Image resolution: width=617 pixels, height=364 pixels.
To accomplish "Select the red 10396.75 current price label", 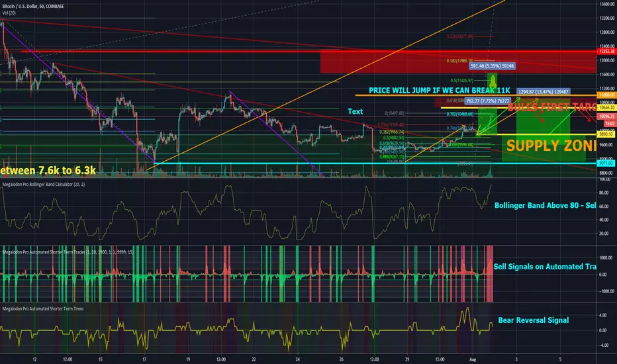I will (606, 116).
